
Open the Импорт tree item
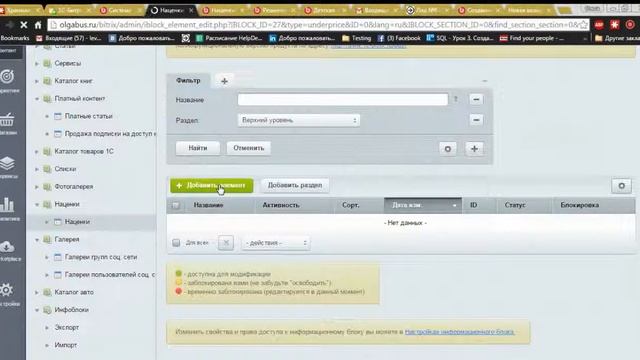66,345
